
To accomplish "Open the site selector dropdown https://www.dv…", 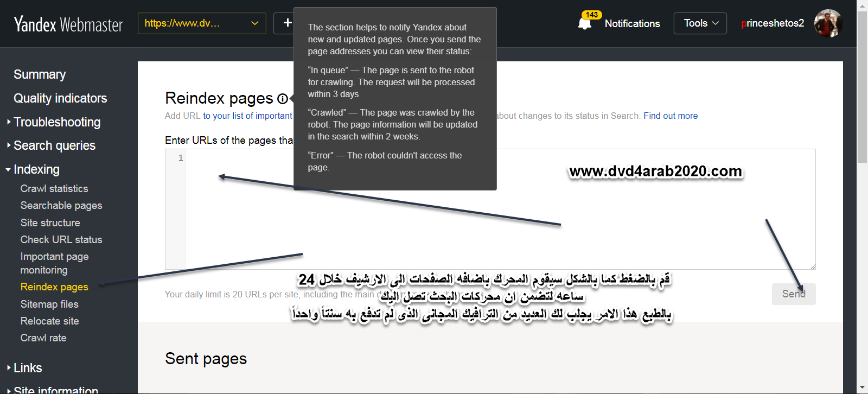I will click(202, 23).
